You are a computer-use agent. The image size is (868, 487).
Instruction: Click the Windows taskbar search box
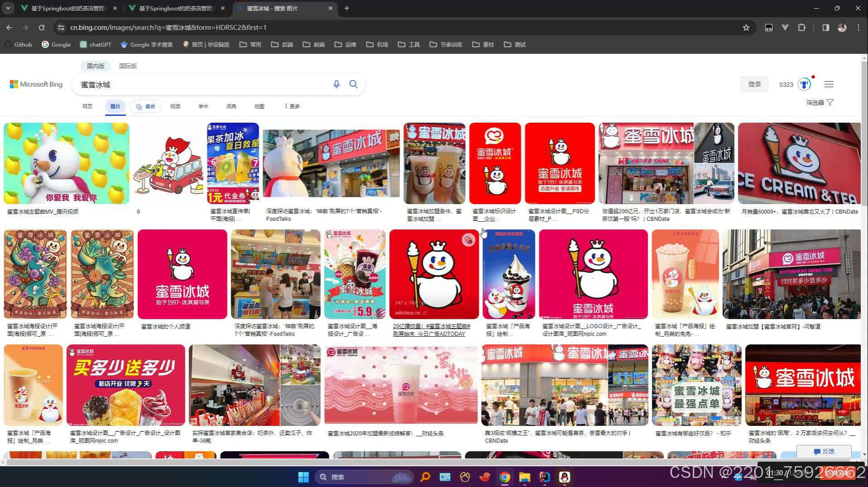pos(364,477)
